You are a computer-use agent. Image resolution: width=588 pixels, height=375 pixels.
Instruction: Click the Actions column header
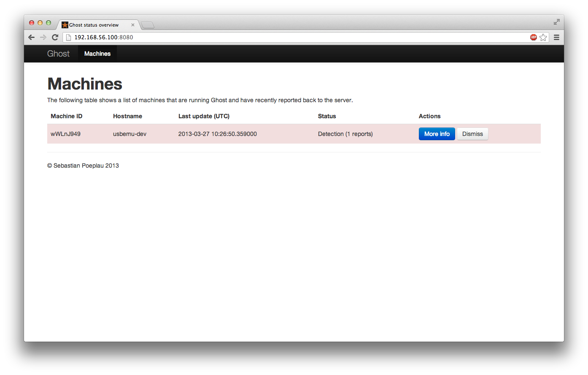pos(429,116)
